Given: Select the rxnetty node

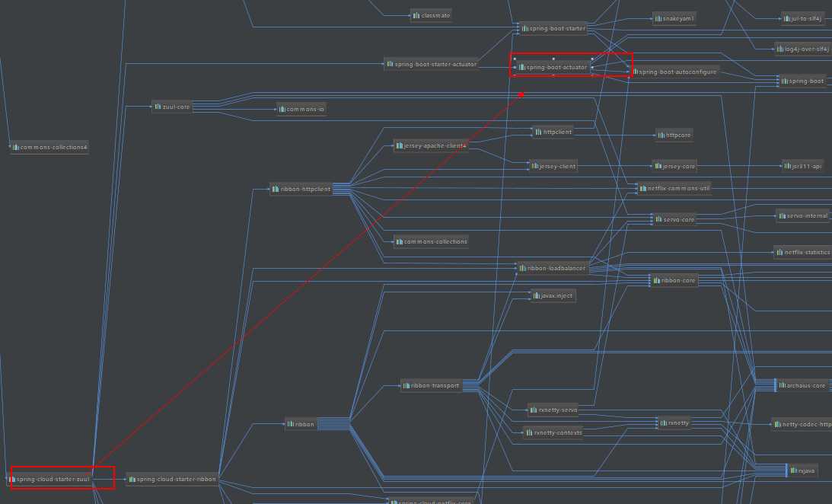Looking at the screenshot, I should [674, 423].
